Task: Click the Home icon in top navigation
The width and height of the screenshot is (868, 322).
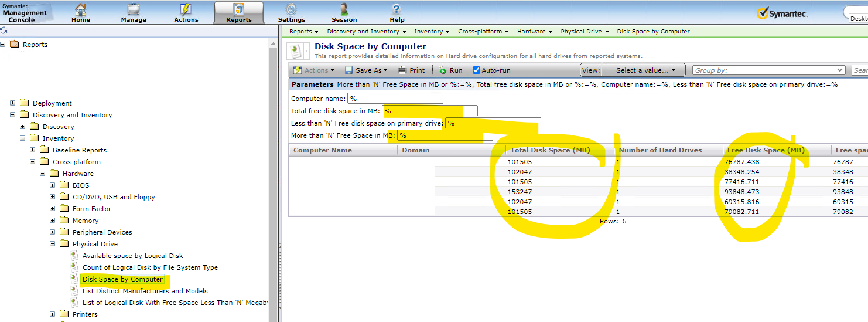Action: [x=80, y=10]
